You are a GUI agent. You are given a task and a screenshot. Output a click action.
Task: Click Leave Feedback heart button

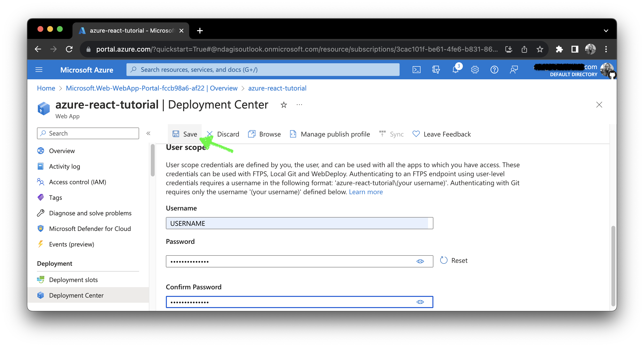pos(441,134)
